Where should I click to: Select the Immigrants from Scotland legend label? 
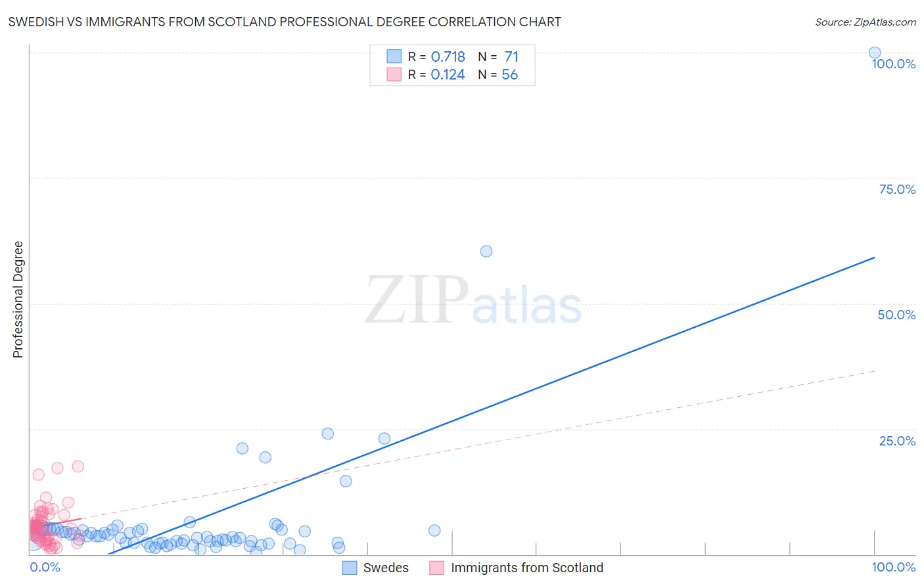(527, 568)
